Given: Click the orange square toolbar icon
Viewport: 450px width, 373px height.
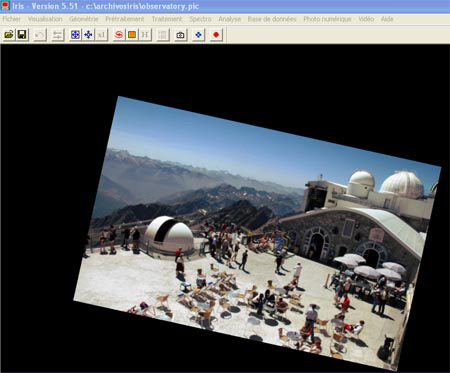Looking at the screenshot, I should pyautogui.click(x=132, y=35).
